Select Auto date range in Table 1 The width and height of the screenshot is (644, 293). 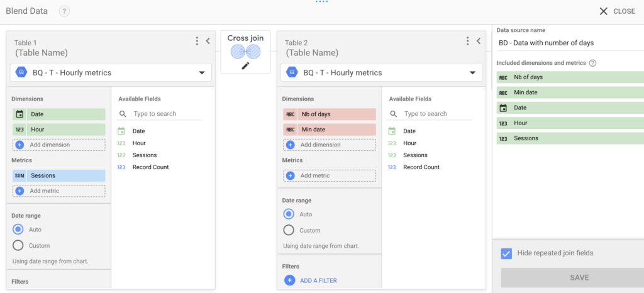18,229
